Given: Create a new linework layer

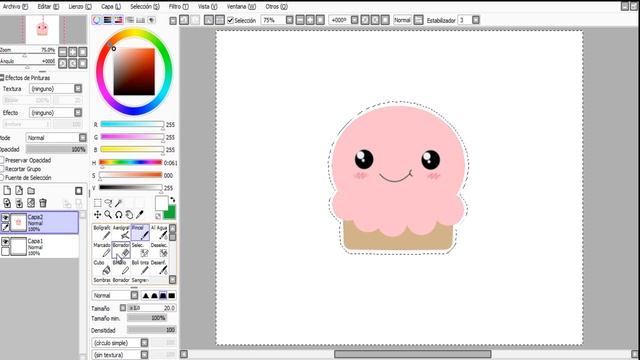Looking at the screenshot, I should pyautogui.click(x=19, y=191).
